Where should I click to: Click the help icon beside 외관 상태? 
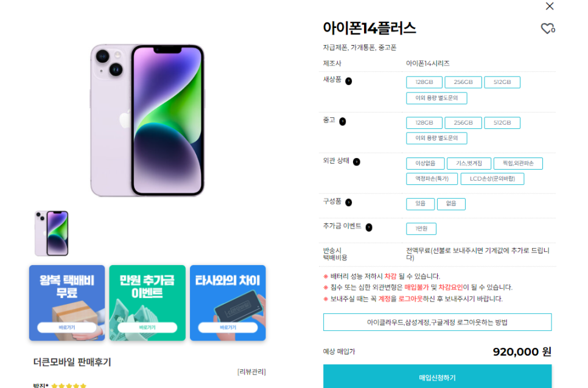click(x=356, y=162)
